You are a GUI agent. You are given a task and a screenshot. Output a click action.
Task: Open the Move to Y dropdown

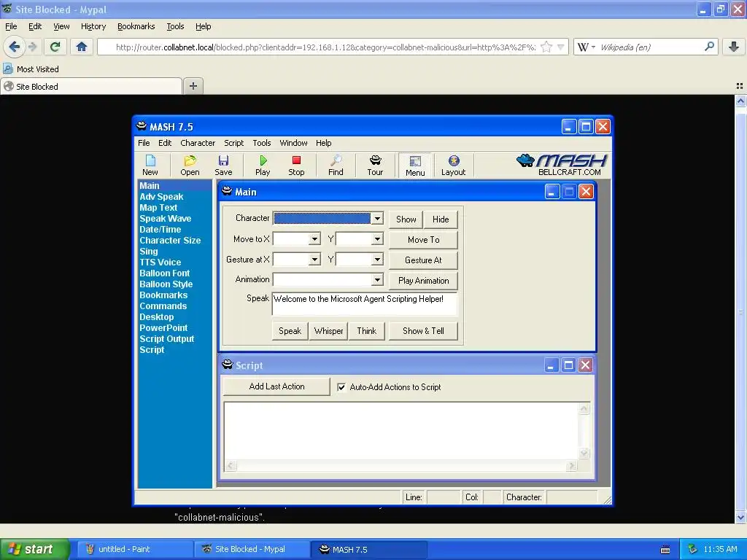(x=377, y=239)
